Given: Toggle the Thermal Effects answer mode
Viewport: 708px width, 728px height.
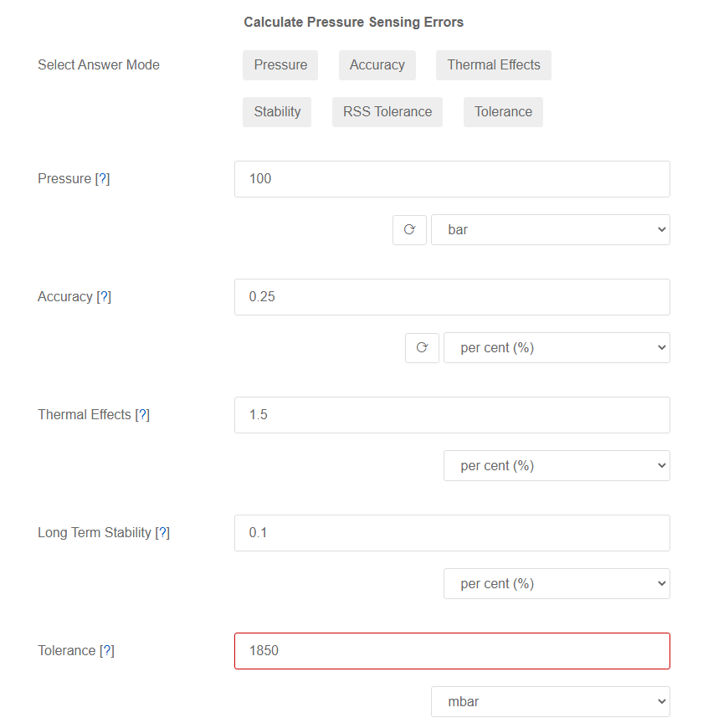Looking at the screenshot, I should tap(493, 64).
